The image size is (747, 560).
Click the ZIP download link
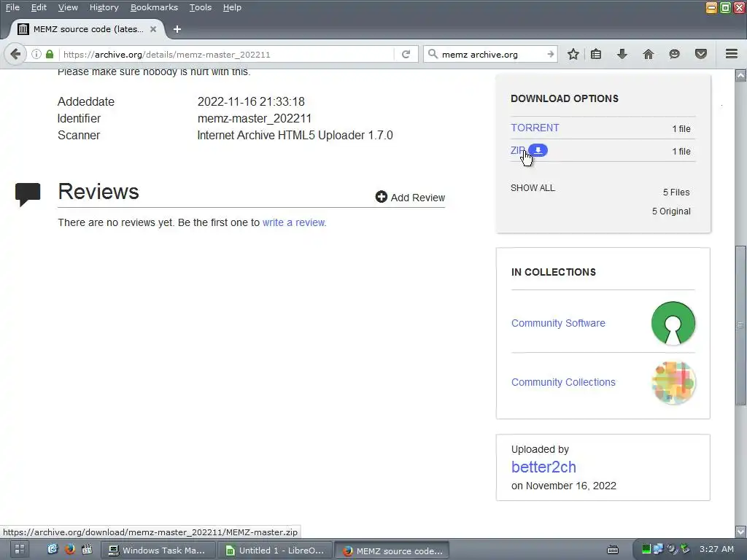tap(517, 150)
